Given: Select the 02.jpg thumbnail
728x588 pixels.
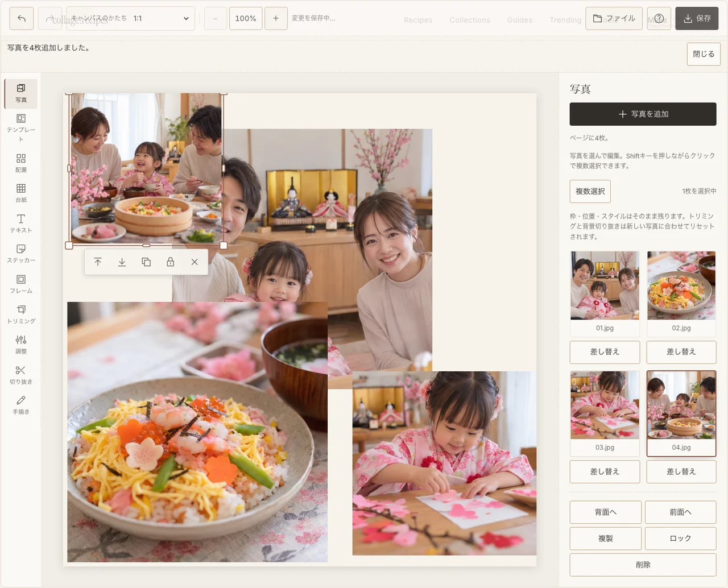Looking at the screenshot, I should coord(681,293).
